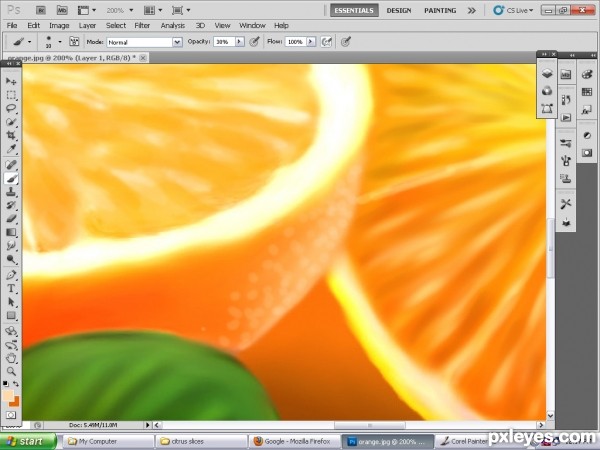The width and height of the screenshot is (600, 450).
Task: Select the Clone Stamp tool
Action: pyautogui.click(x=11, y=192)
